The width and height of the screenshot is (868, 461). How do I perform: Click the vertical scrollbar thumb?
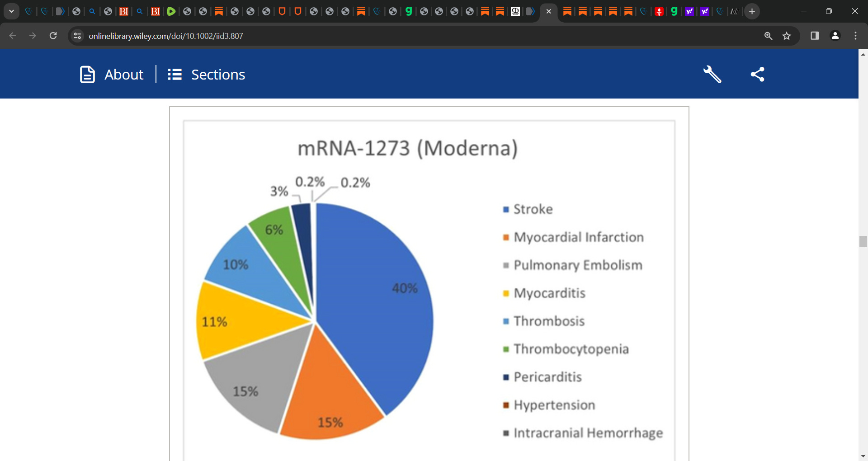coord(863,241)
